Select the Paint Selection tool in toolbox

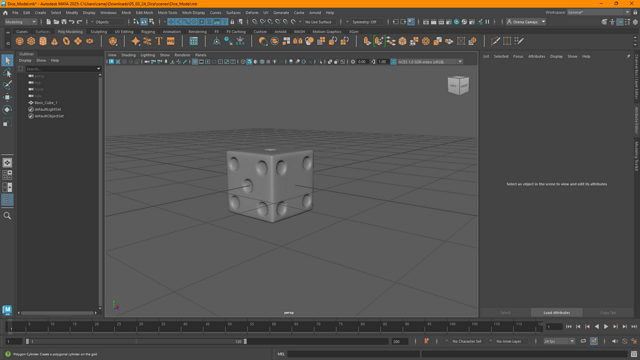click(7, 85)
